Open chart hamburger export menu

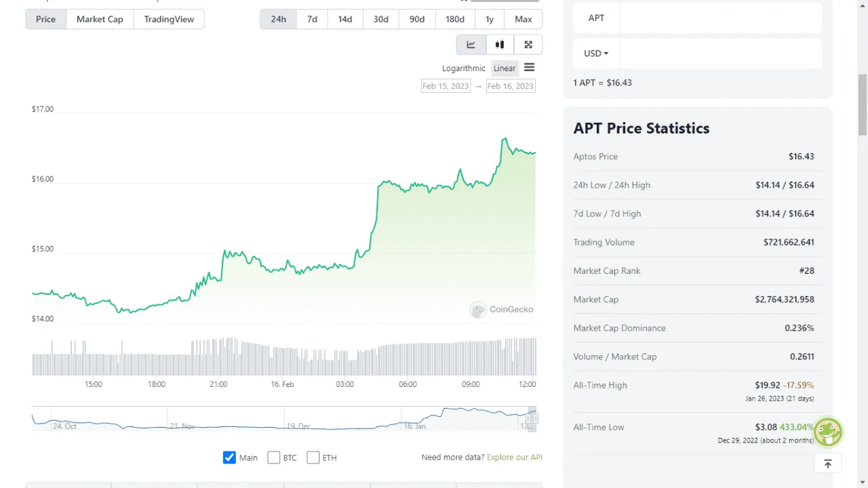click(x=530, y=67)
